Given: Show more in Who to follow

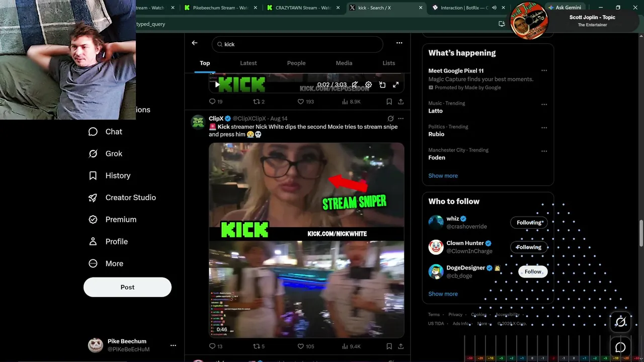Looking at the screenshot, I should tap(443, 294).
